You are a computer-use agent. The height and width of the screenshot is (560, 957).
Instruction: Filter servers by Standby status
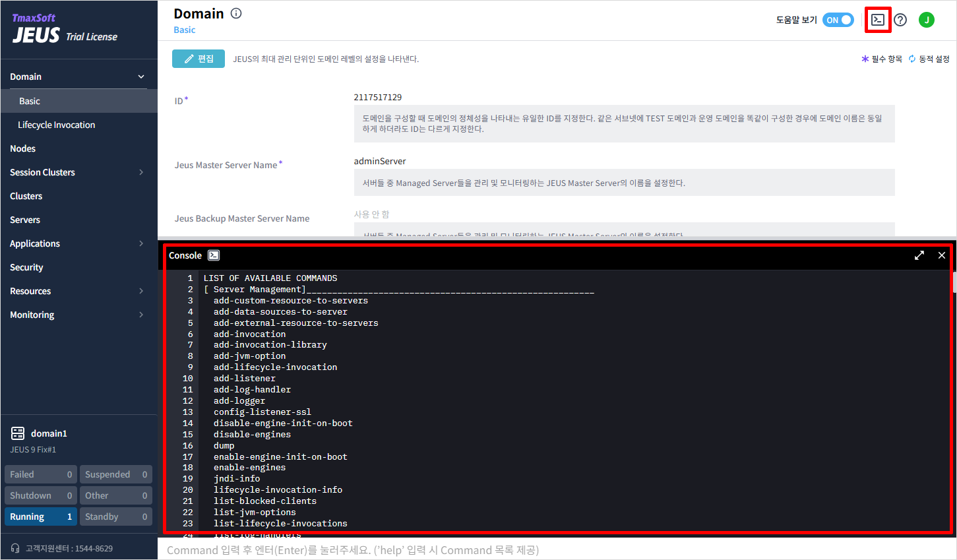116,516
